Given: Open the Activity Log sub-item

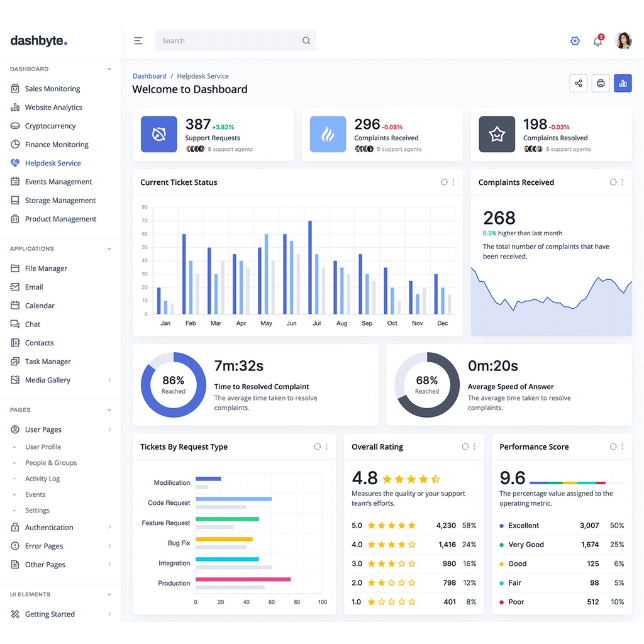Looking at the screenshot, I should [x=42, y=479].
